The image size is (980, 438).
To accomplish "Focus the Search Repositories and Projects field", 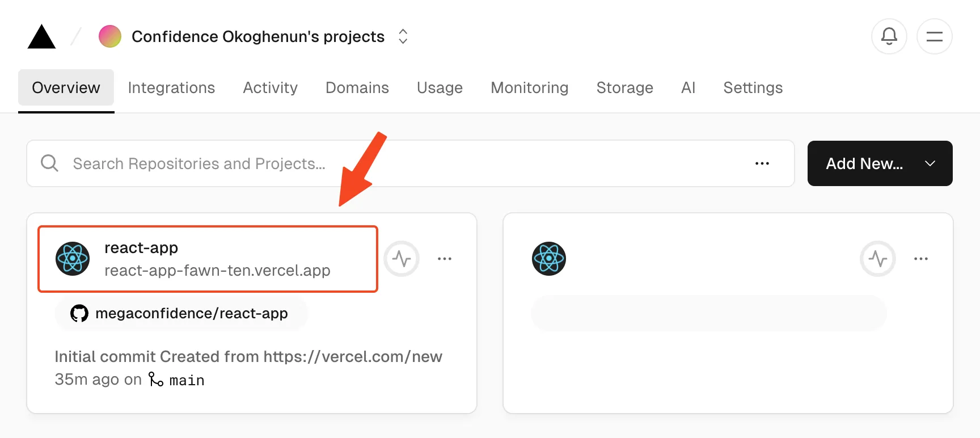I will pos(397,163).
